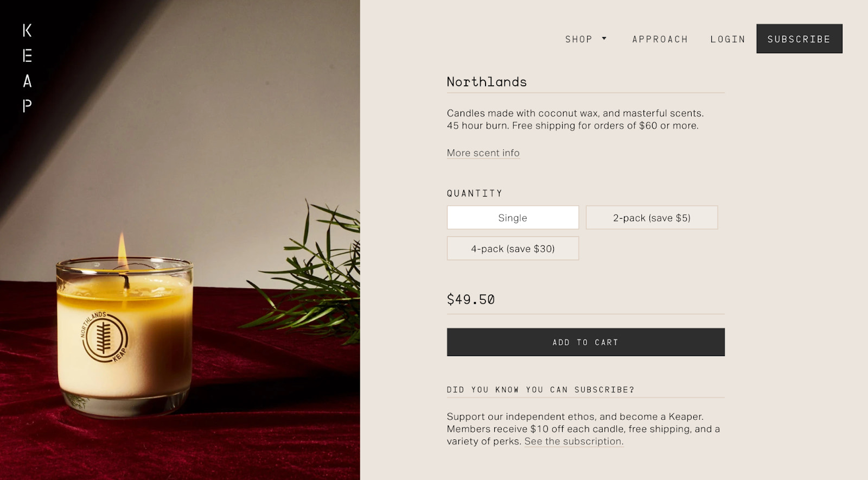This screenshot has width=868, height=480.
Task: Click the KEAP logo
Action: coord(25,66)
